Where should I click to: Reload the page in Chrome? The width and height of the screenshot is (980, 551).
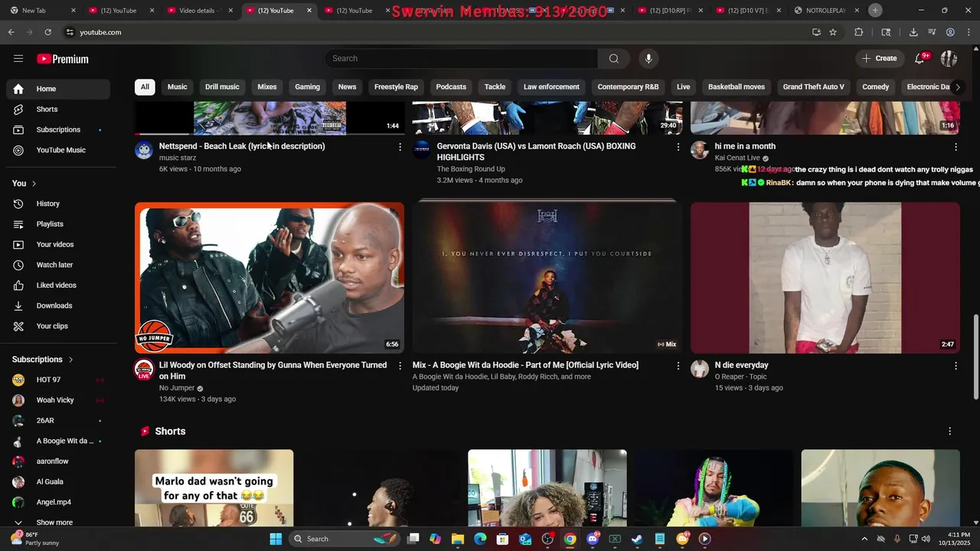pos(47,32)
